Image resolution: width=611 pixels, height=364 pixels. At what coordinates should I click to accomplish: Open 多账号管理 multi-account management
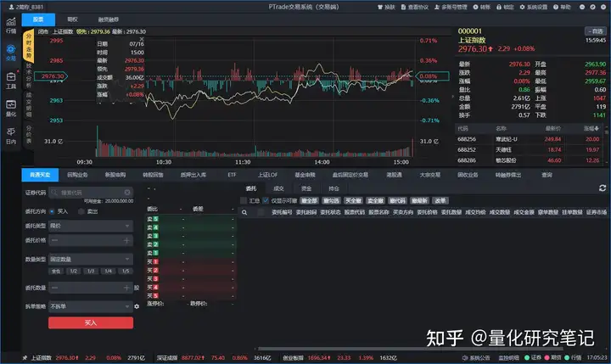coord(451,7)
